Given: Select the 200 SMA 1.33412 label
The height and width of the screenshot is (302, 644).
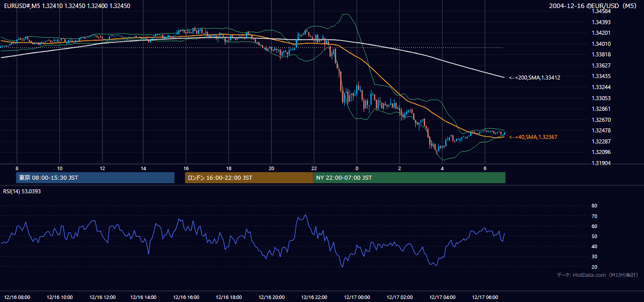Looking at the screenshot, I should coord(535,78).
